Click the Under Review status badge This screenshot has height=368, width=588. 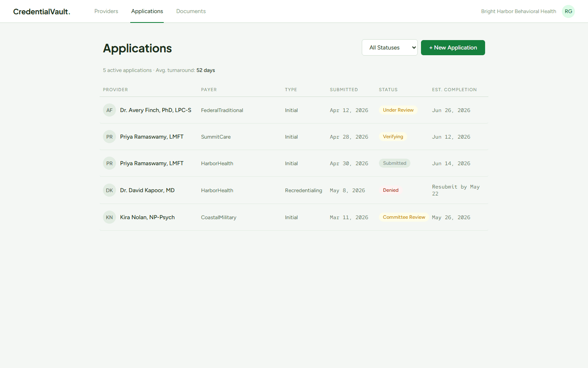[398, 110]
